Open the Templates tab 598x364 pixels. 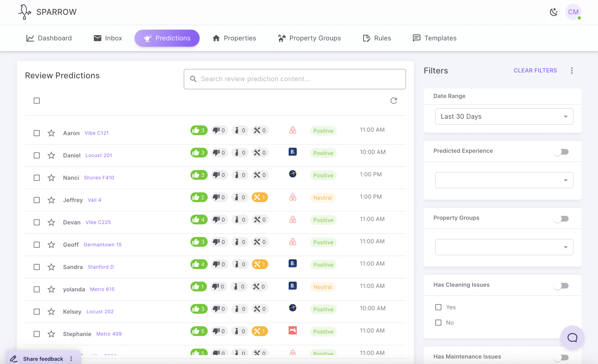tap(435, 38)
